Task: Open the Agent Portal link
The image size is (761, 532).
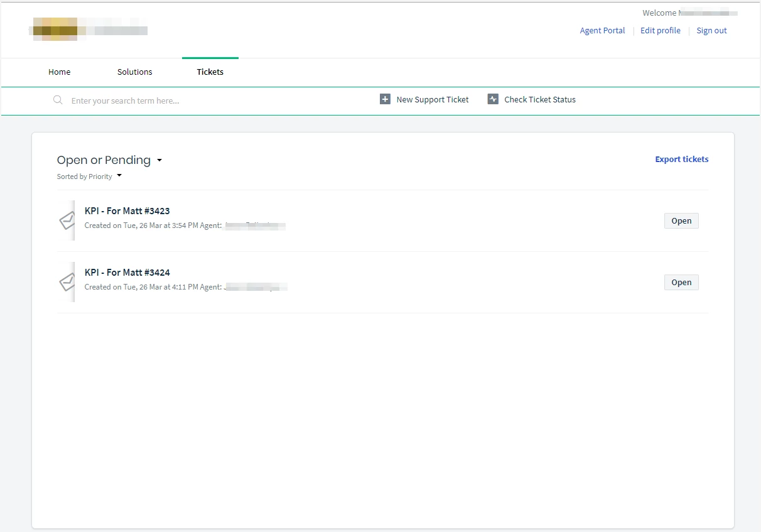Action: click(603, 30)
